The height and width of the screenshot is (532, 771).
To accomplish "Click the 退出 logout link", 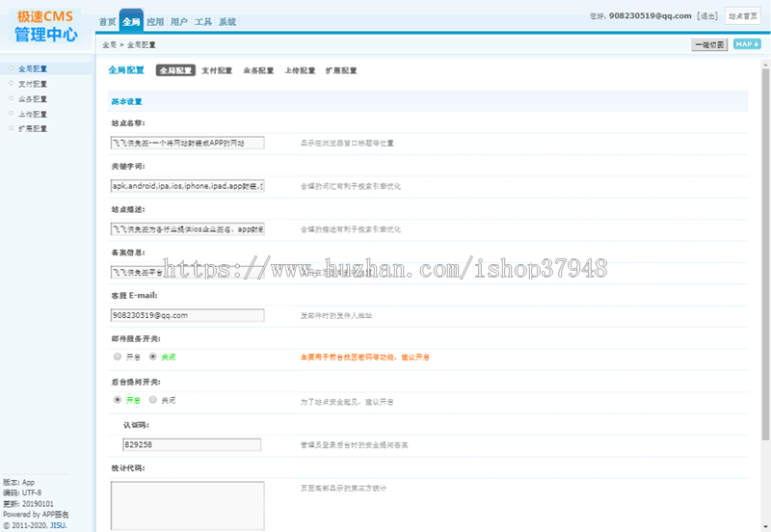I will click(708, 16).
